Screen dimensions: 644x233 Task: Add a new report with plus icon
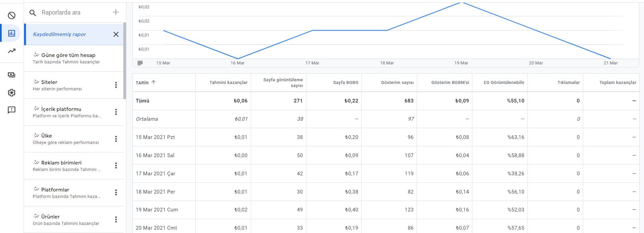point(116,12)
